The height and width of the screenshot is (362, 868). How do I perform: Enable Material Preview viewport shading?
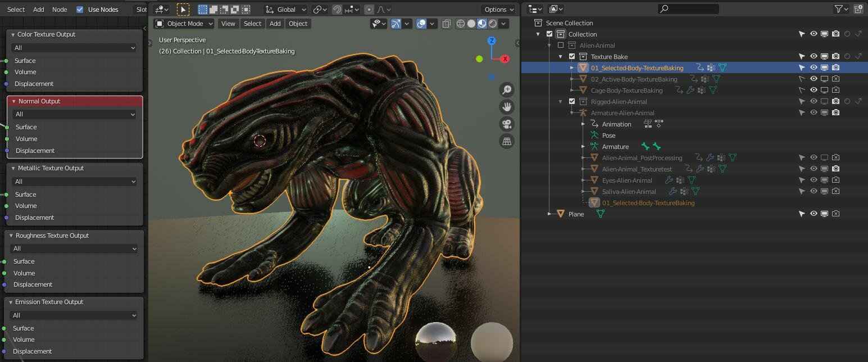click(x=482, y=24)
